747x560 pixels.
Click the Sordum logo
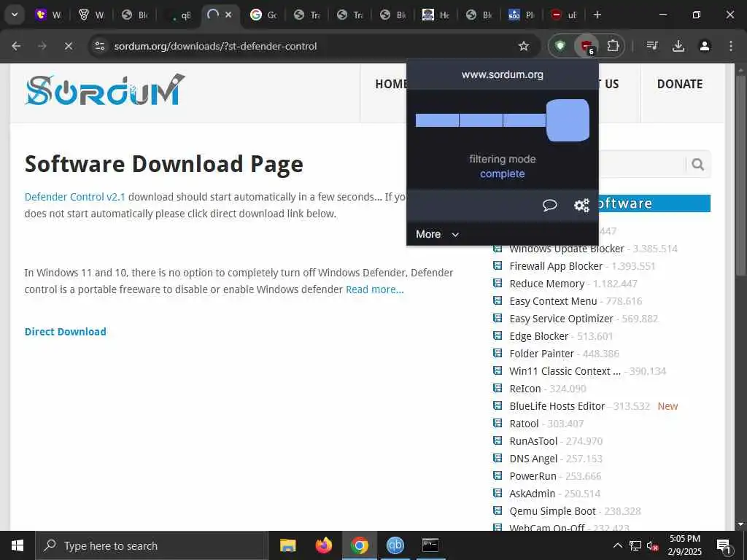[x=104, y=90]
